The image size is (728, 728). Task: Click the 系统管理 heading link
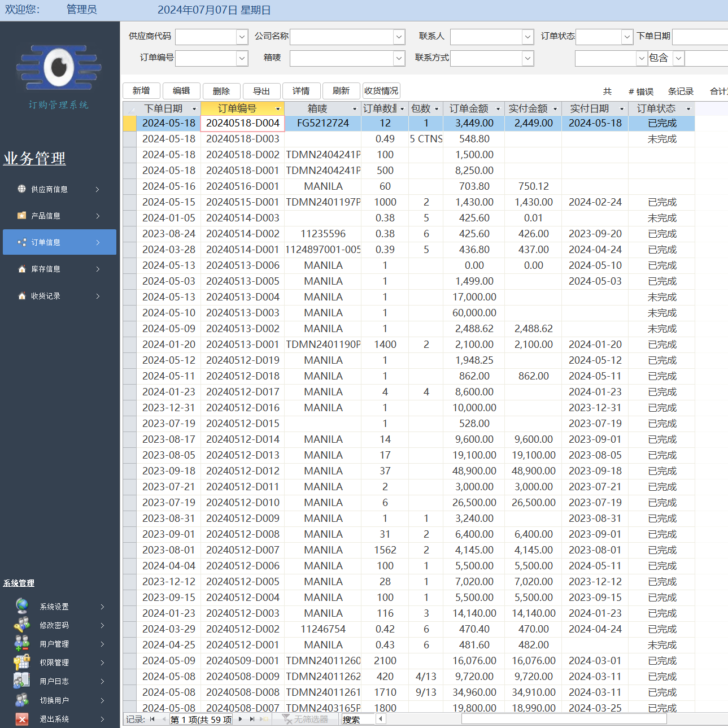(x=19, y=583)
